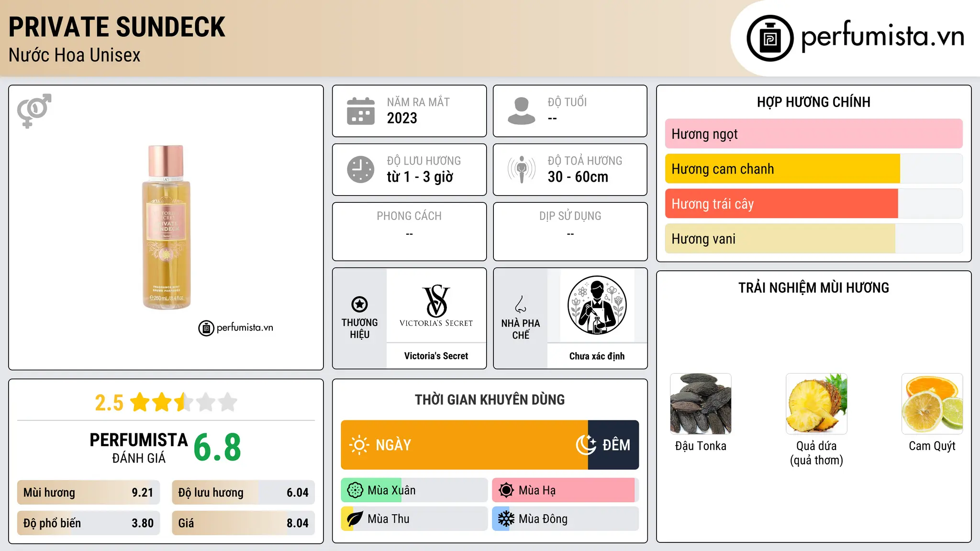Open the Đậu Tonka note image
The image size is (980, 551).
pos(701,404)
